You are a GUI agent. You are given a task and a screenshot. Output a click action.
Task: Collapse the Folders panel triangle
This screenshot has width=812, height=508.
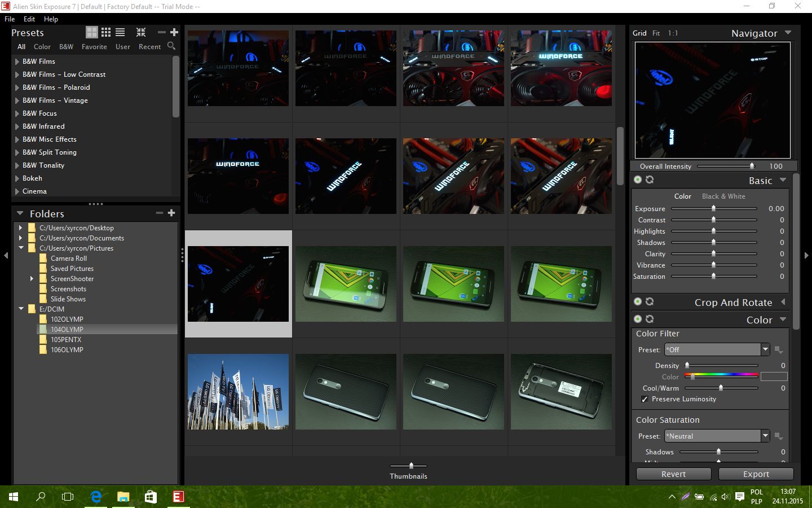tap(20, 213)
